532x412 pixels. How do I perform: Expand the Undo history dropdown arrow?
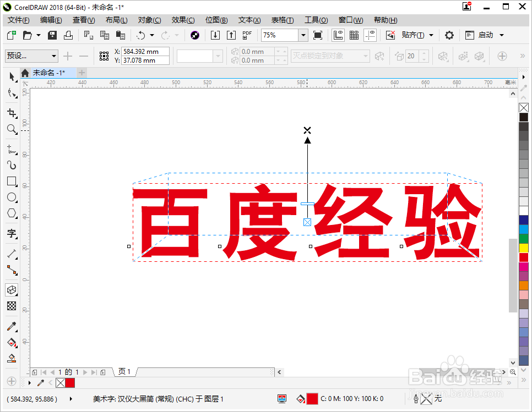151,35
